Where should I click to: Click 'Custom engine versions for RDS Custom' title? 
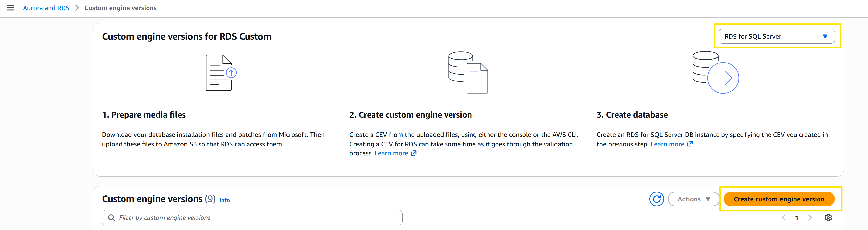(187, 36)
